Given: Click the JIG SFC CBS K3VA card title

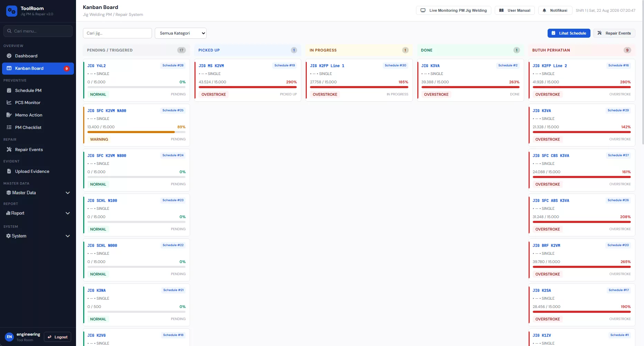Looking at the screenshot, I should point(551,156).
